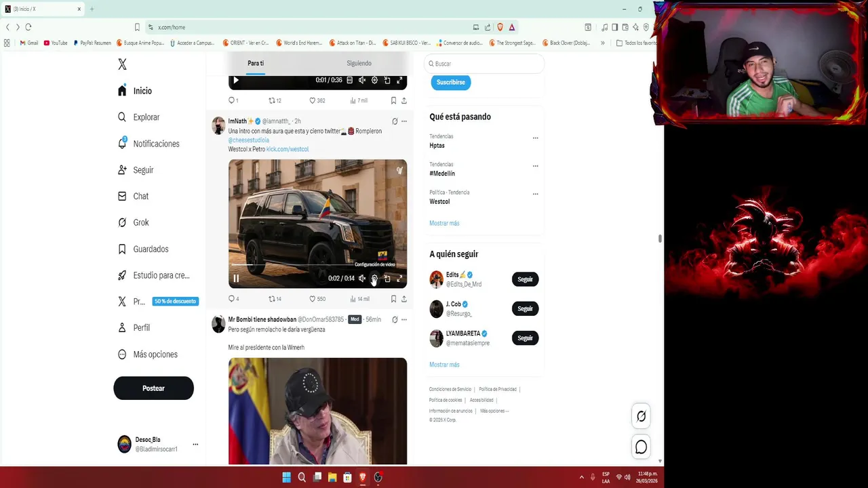Share ImNath's post
Screen dimensions: 868x488
point(404,298)
